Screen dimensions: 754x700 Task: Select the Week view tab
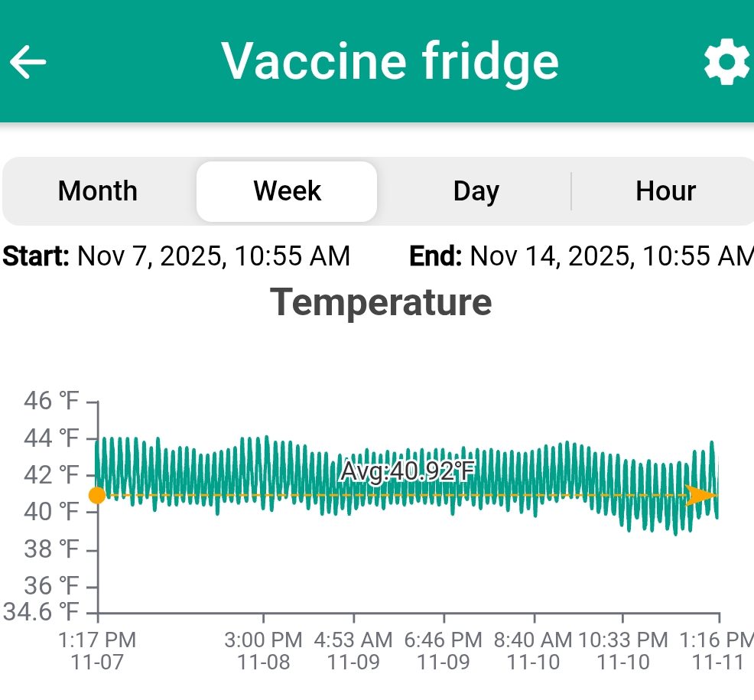point(287,190)
